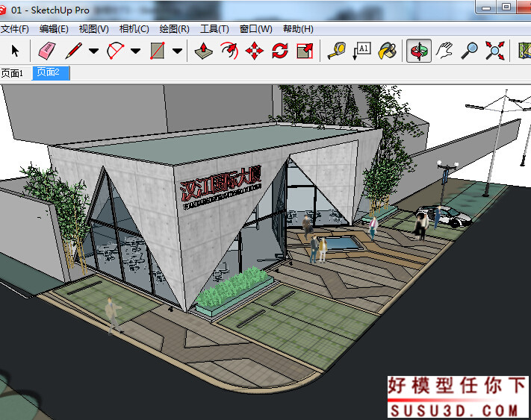Select the Paint Bucket tool
Image resolution: width=531 pixels, height=420 pixels.
[x=388, y=51]
